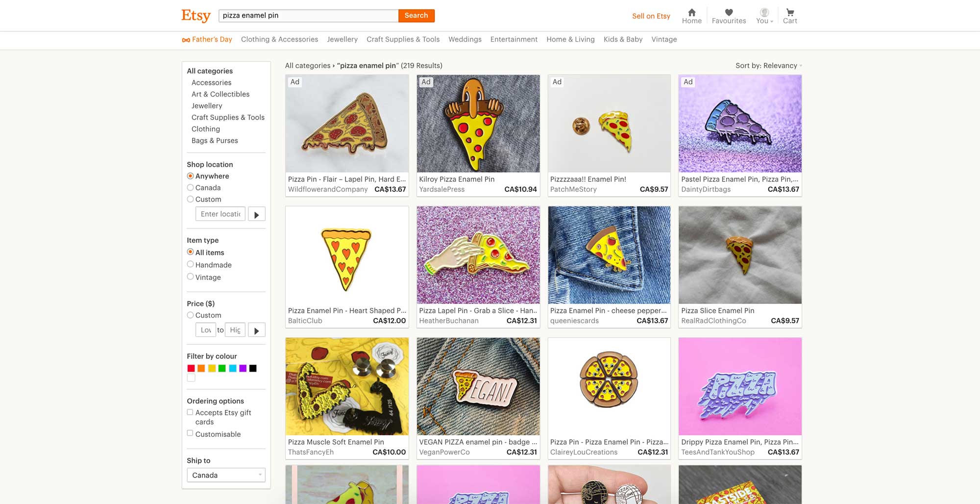Apply the custom price range arrow button
This screenshot has height=504, width=980.
coord(256,330)
